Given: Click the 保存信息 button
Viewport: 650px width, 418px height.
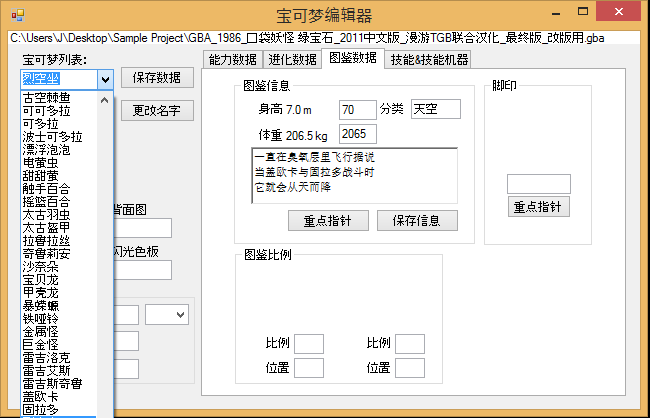Looking at the screenshot, I should [417, 221].
